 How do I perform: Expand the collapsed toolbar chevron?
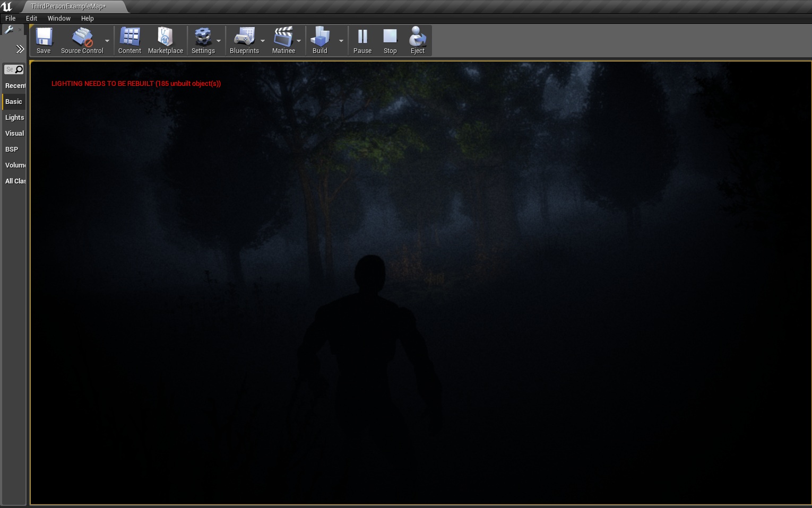point(20,49)
